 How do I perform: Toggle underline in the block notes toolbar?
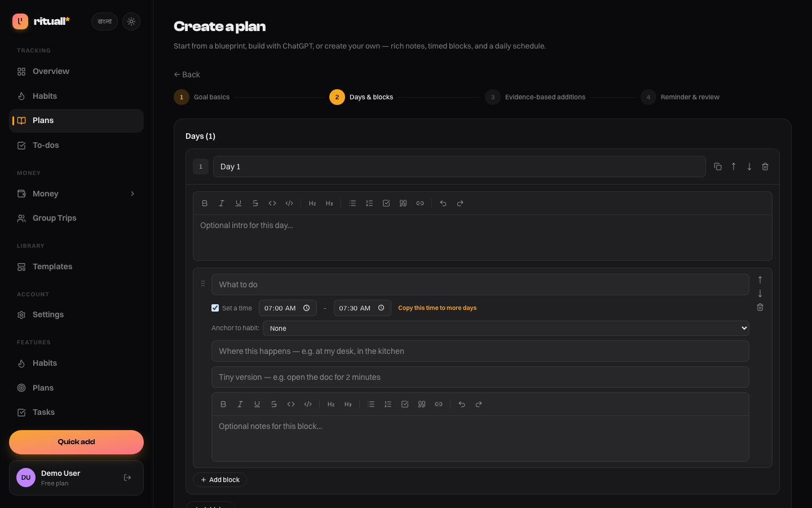click(x=257, y=404)
